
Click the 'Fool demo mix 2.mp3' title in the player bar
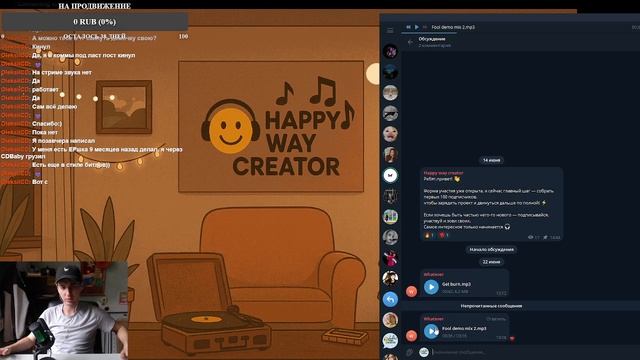pyautogui.click(x=453, y=27)
